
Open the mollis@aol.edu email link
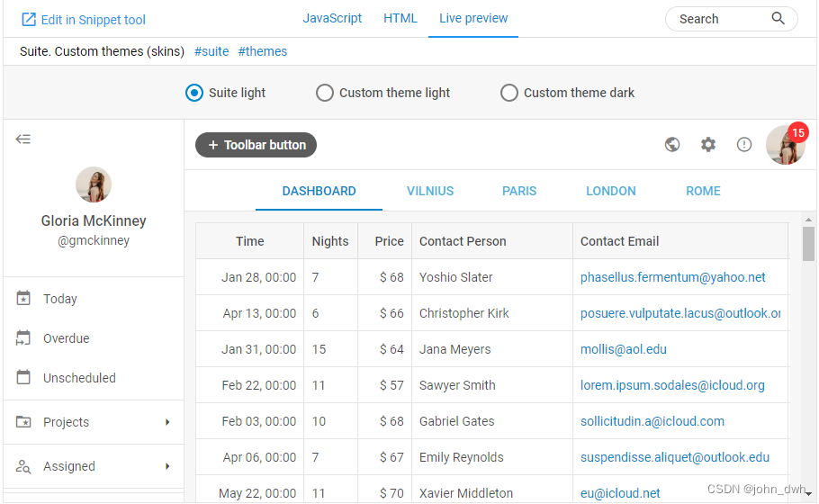[x=624, y=349]
